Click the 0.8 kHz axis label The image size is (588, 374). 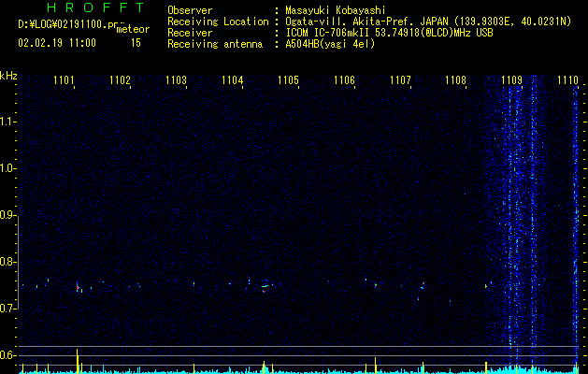click(7, 262)
